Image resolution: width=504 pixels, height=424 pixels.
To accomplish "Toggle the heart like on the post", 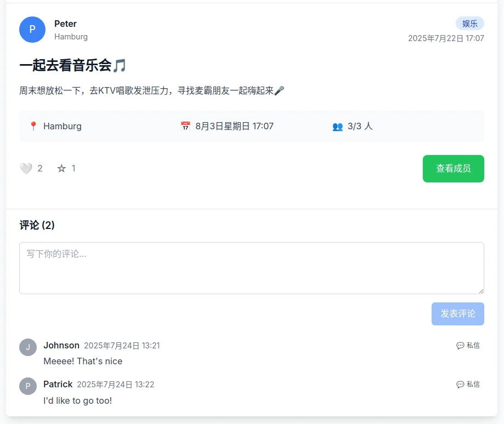I will click(25, 168).
